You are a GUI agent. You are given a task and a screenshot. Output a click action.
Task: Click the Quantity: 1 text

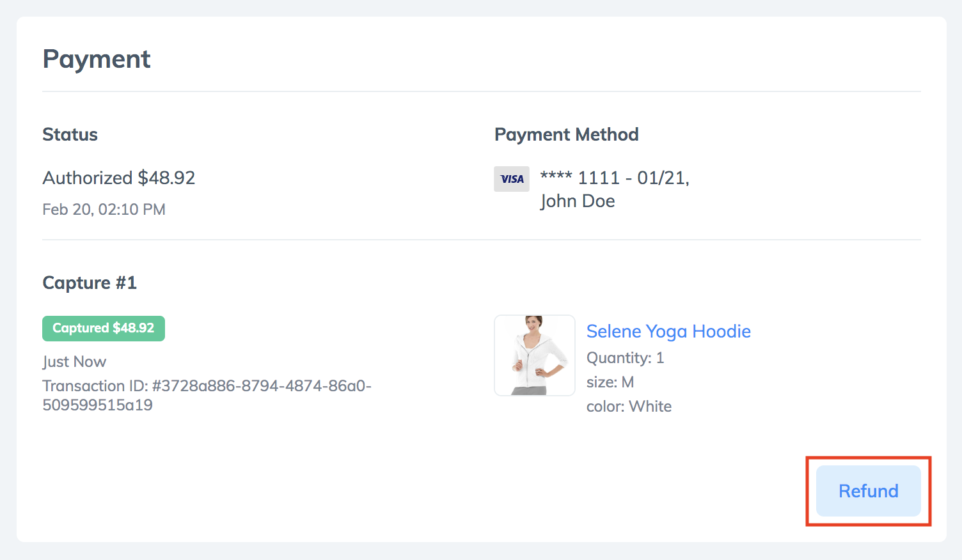(626, 358)
